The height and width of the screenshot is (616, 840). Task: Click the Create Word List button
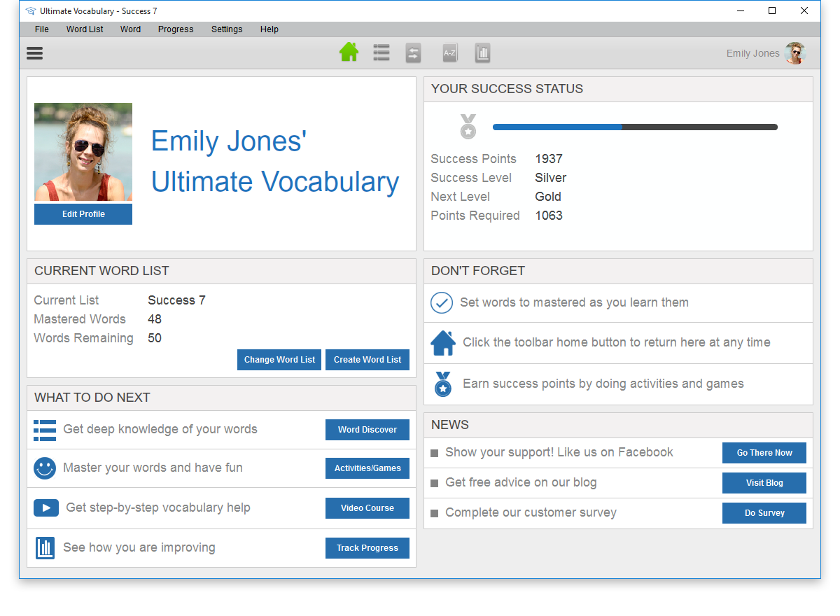click(x=367, y=360)
